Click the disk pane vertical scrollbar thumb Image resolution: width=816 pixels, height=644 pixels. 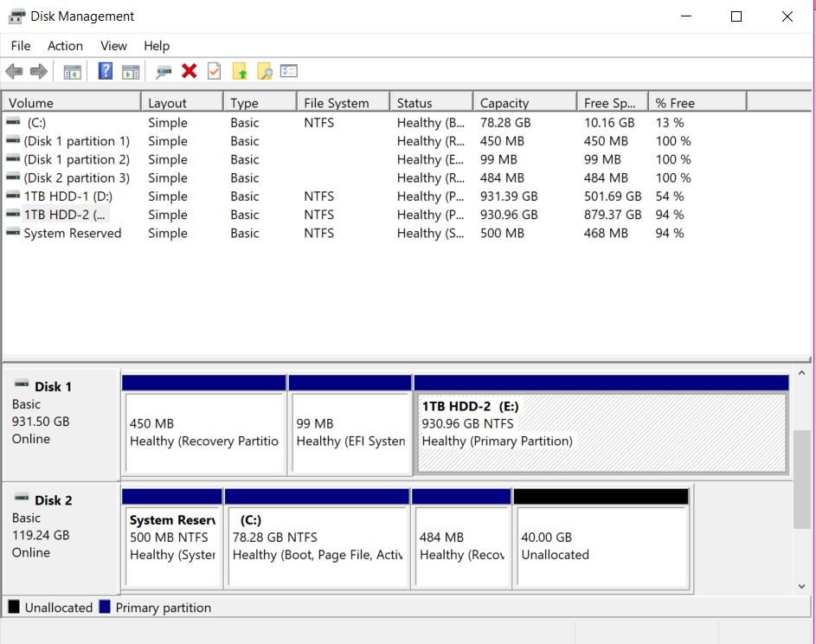[801, 479]
